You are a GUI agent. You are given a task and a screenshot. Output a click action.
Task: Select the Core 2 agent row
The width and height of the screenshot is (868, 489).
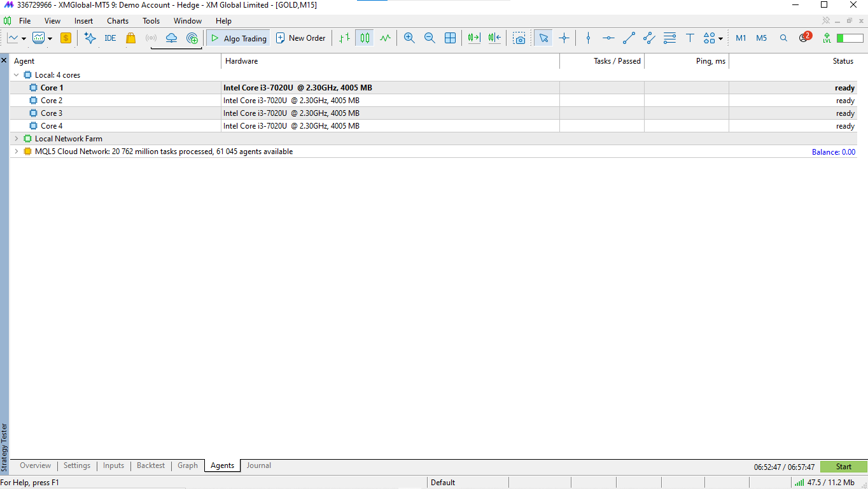pyautogui.click(x=433, y=101)
